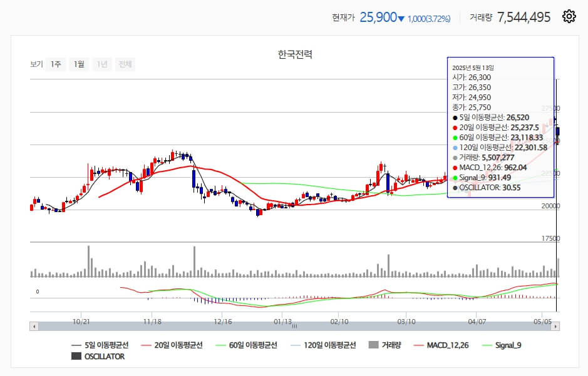Click tooltip date 2025년 5월 13일
The height and width of the screenshot is (376, 588).
(473, 68)
